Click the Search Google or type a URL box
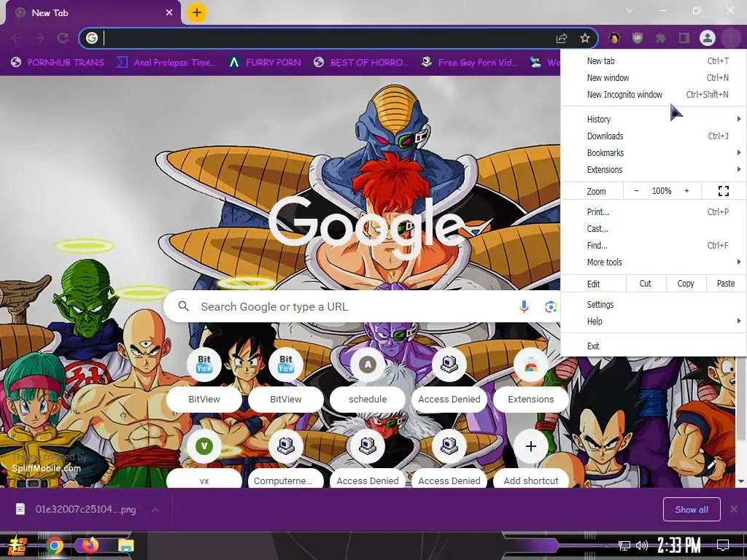The width and height of the screenshot is (747, 560). tap(361, 307)
